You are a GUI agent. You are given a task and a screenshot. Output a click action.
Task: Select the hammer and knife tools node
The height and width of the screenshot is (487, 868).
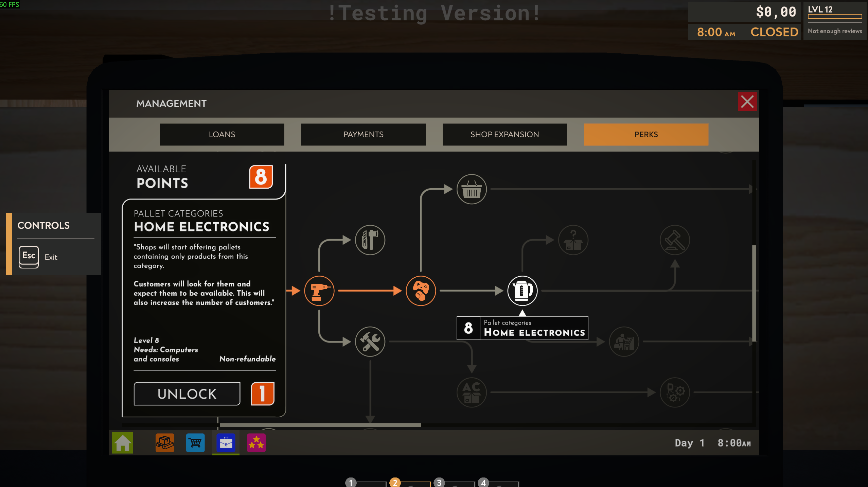tap(370, 240)
